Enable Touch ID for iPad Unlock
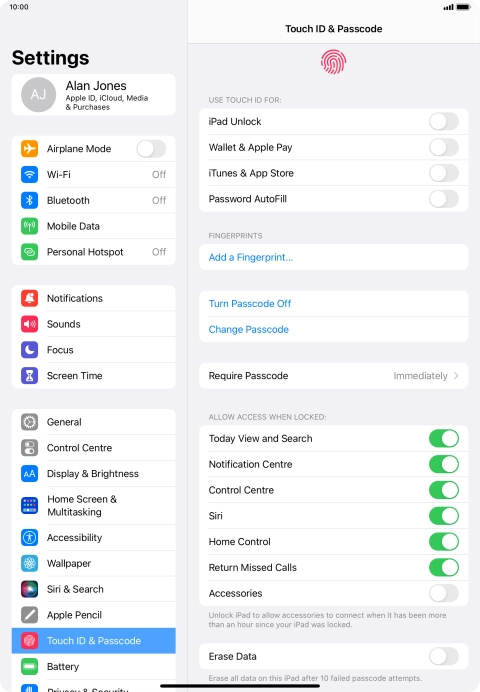480x692 pixels. point(444,121)
